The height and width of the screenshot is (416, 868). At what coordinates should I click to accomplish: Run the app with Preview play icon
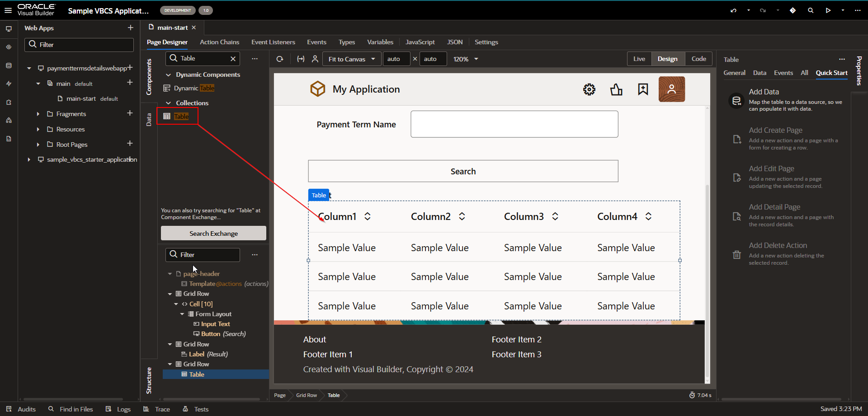point(828,10)
